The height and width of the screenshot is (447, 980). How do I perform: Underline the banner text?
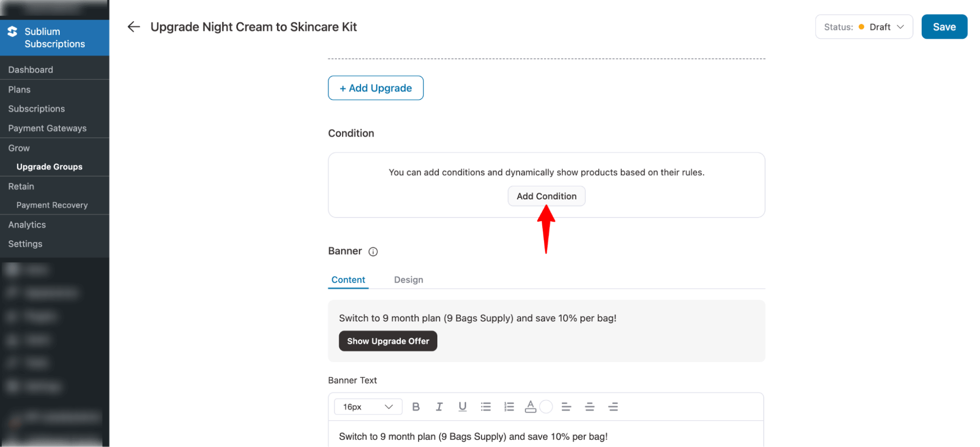pos(462,407)
